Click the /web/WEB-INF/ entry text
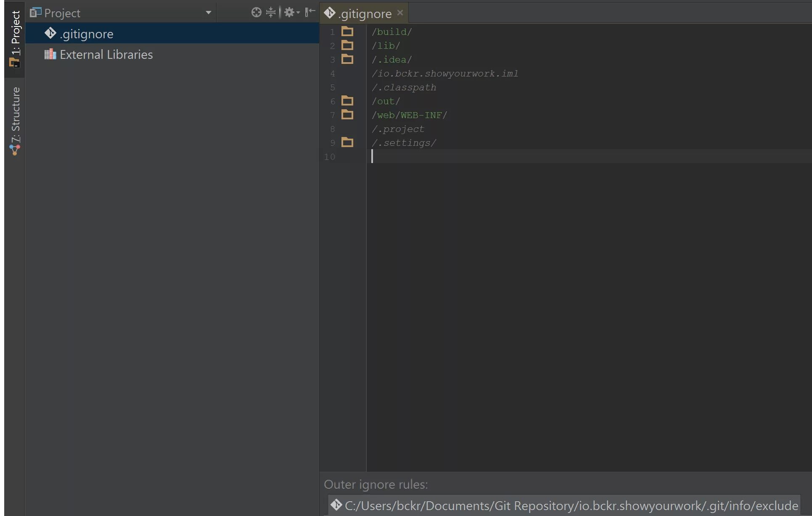Viewport: 812px width, 516px height. pos(409,115)
